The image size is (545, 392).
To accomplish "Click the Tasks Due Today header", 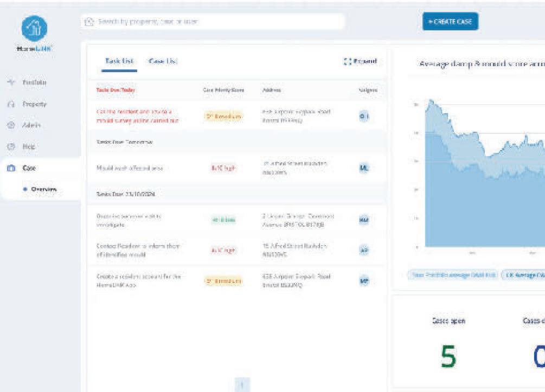I will click(x=116, y=90).
